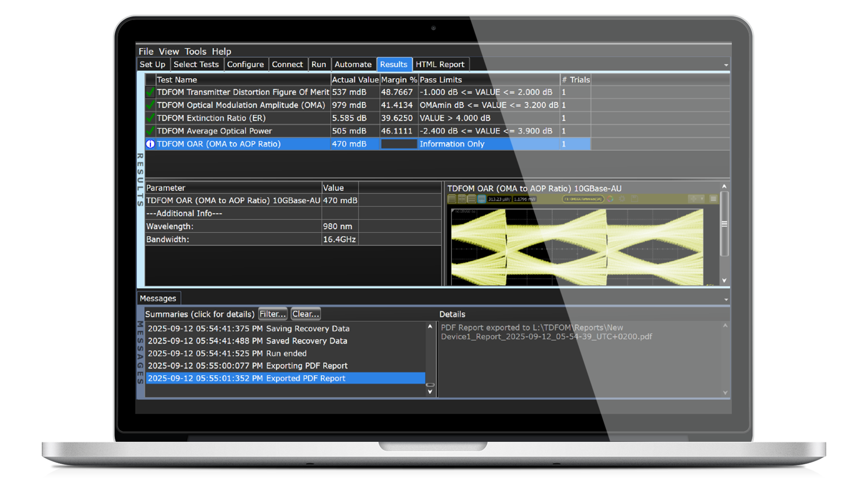868x488 pixels.
Task: Switch to the Automate tab
Action: click(353, 64)
